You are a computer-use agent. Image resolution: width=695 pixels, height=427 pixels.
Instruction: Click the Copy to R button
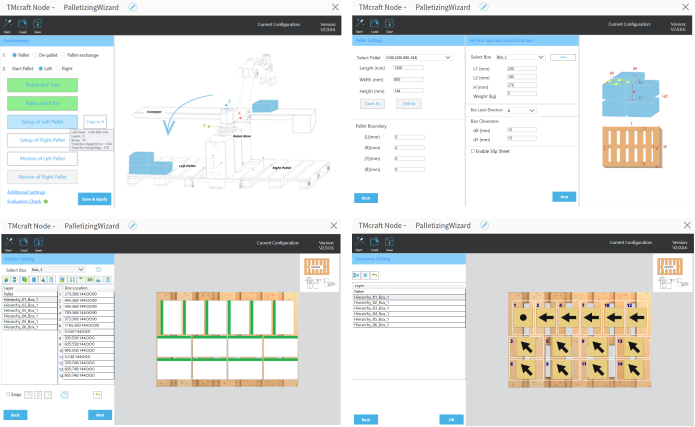[x=95, y=121]
